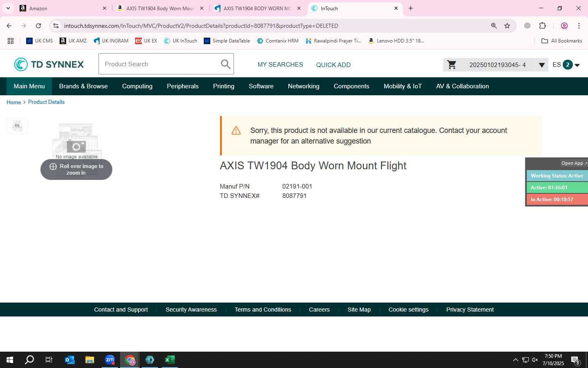The width and height of the screenshot is (588, 368).
Task: Select the small product thumbnail
Action: 17,126
